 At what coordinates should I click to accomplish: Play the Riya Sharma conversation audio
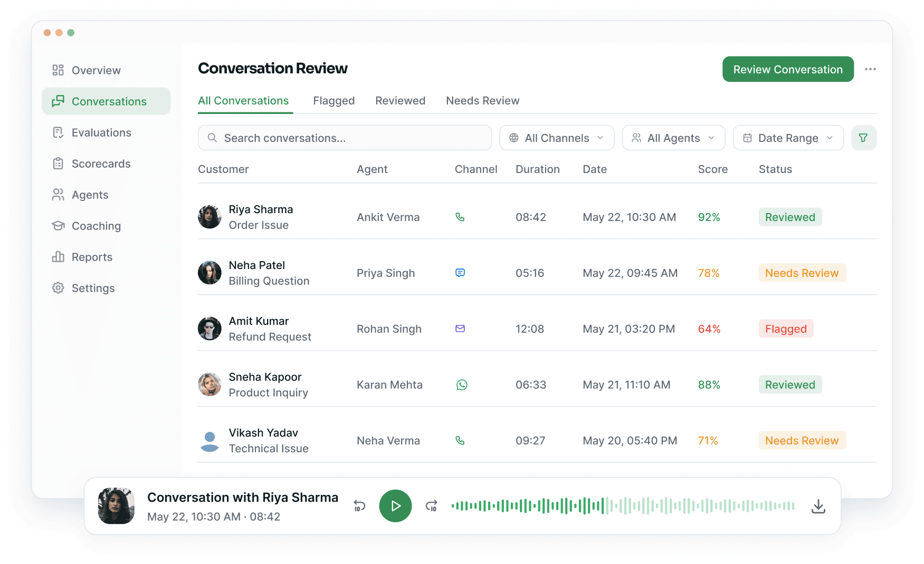tap(395, 506)
